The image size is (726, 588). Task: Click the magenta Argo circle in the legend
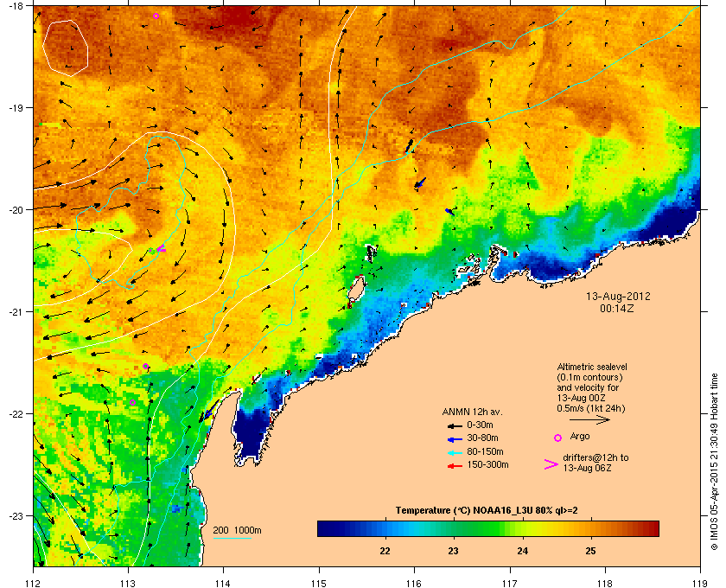pos(558,438)
